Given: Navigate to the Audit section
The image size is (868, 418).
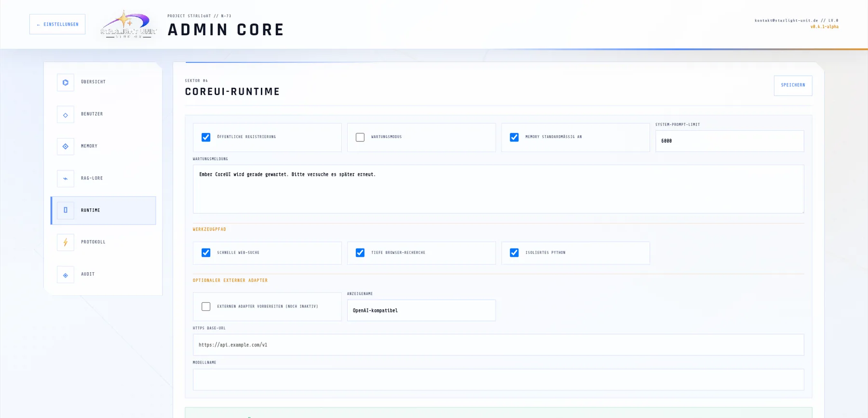Looking at the screenshot, I should [103, 274].
